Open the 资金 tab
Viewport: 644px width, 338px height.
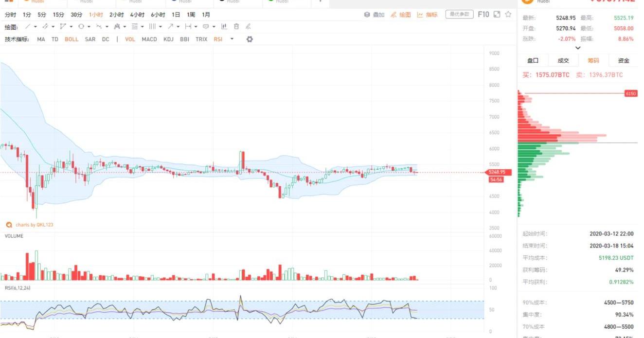(624, 61)
